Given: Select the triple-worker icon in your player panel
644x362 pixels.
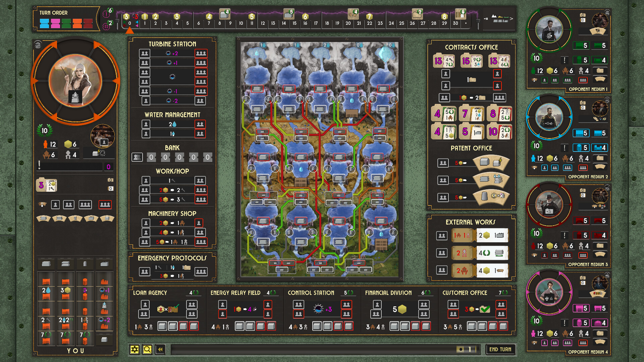Looking at the screenshot, I should tap(85, 204).
